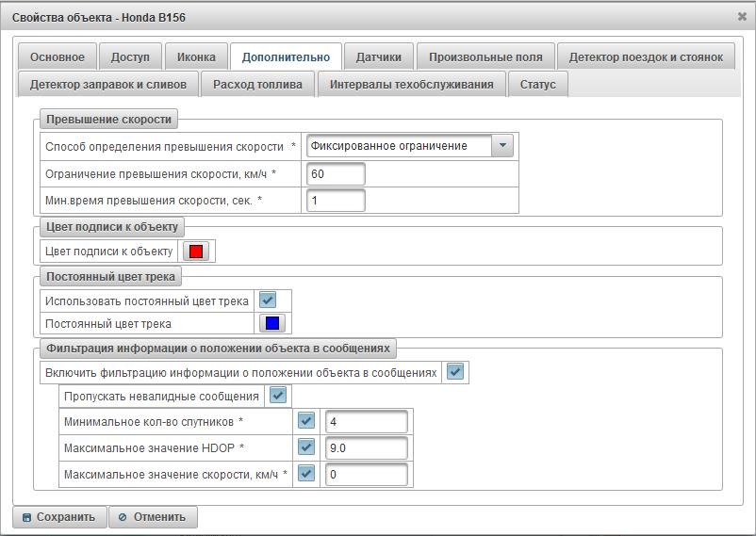
Task: Toggle minimum satellites count checkbox
Action: pyautogui.click(x=305, y=420)
